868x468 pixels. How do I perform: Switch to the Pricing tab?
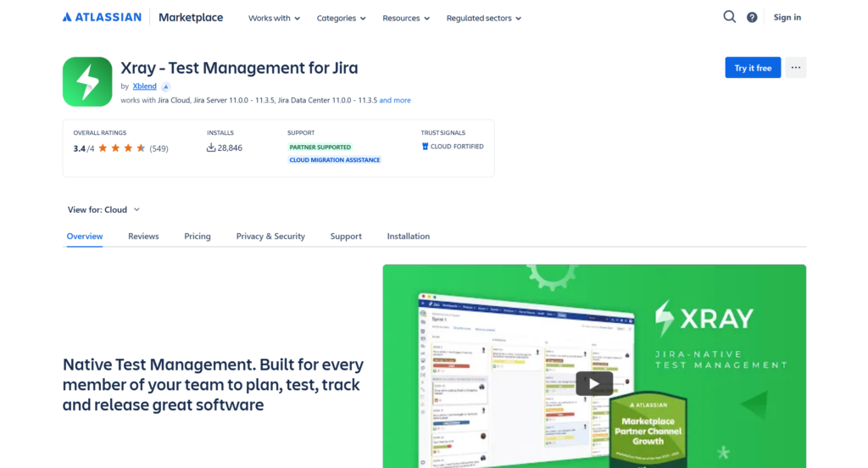(x=198, y=236)
